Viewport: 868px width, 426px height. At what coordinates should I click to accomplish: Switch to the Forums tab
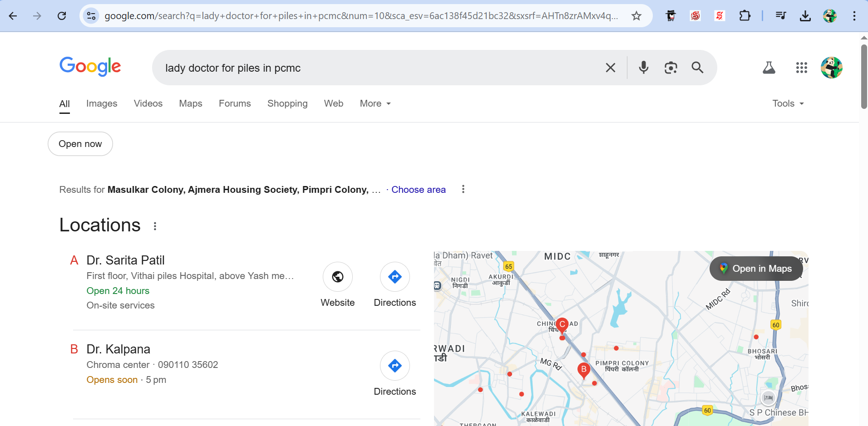[x=235, y=103]
